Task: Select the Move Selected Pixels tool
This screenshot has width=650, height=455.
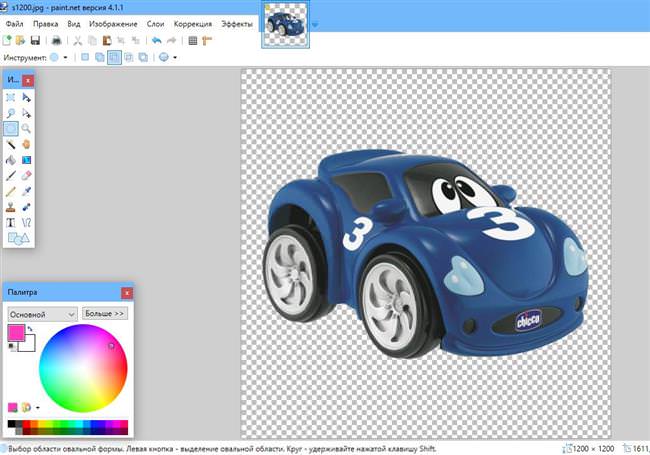Action: pos(27,97)
